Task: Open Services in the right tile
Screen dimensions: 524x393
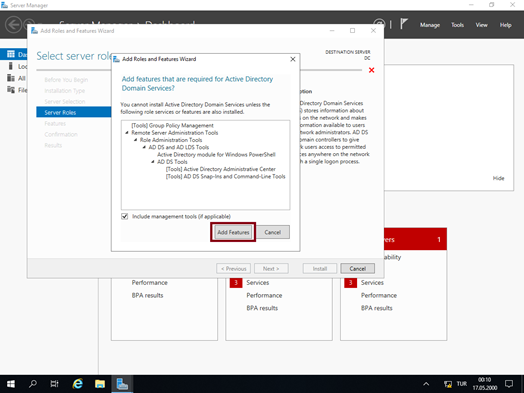Action: [x=372, y=283]
